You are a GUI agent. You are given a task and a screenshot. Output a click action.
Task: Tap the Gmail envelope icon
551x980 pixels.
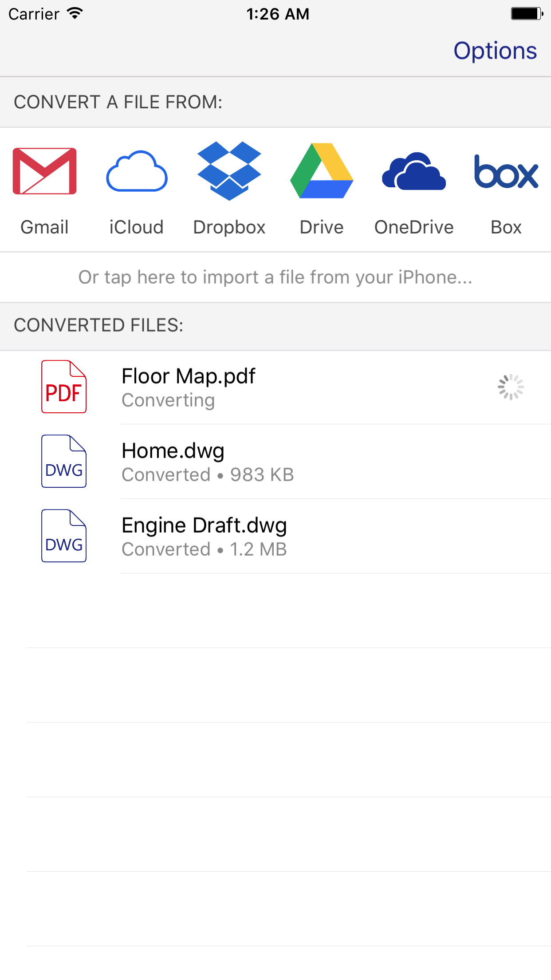[45, 171]
